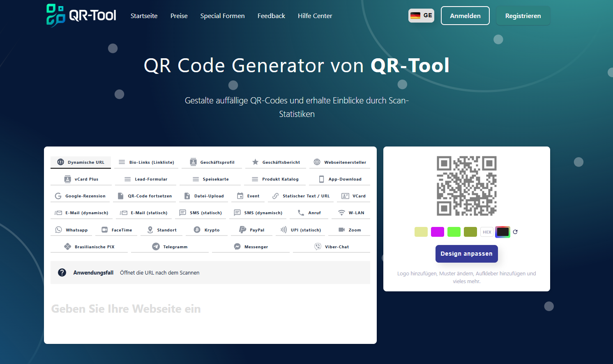Select SMS (dynamisch) code type
Viewport: 613px width, 364px height.
coord(258,213)
